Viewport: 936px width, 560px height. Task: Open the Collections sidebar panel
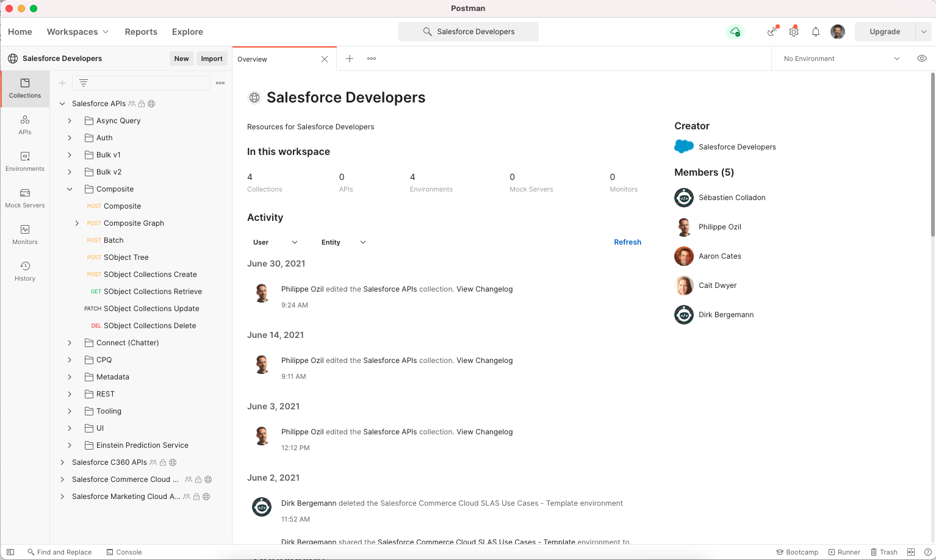(25, 88)
